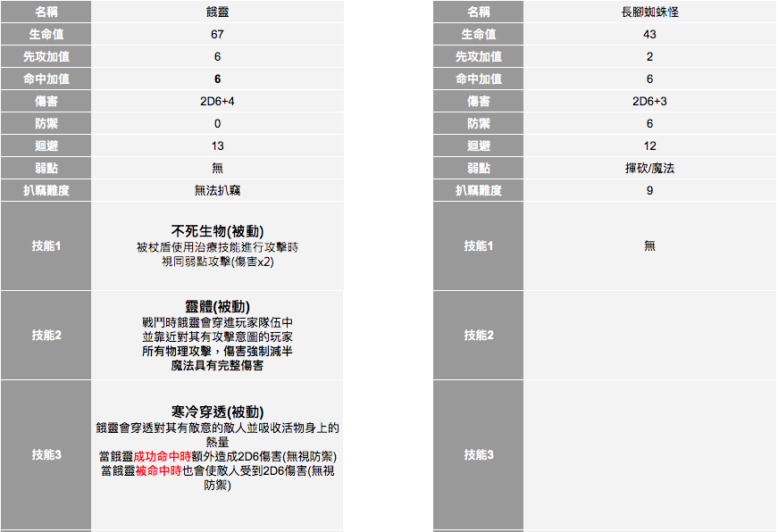Click the red text 被命中時
Image resolution: width=778 pixels, height=532 pixels.
tap(159, 470)
